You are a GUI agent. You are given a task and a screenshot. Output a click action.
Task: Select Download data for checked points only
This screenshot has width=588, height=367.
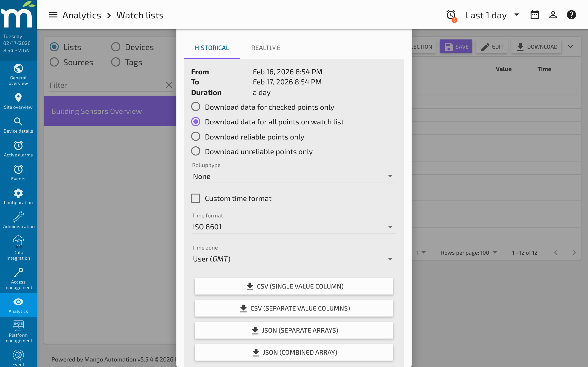coord(196,107)
